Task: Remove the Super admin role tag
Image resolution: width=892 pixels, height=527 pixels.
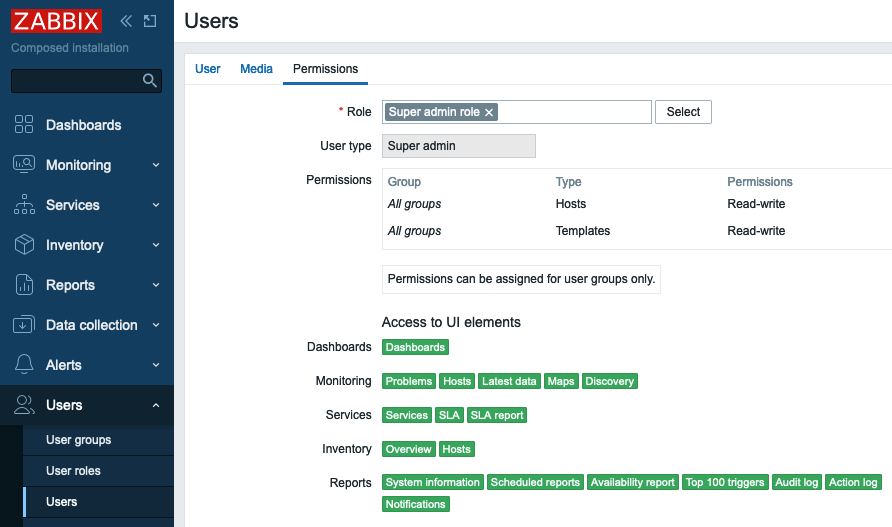Action: point(489,112)
